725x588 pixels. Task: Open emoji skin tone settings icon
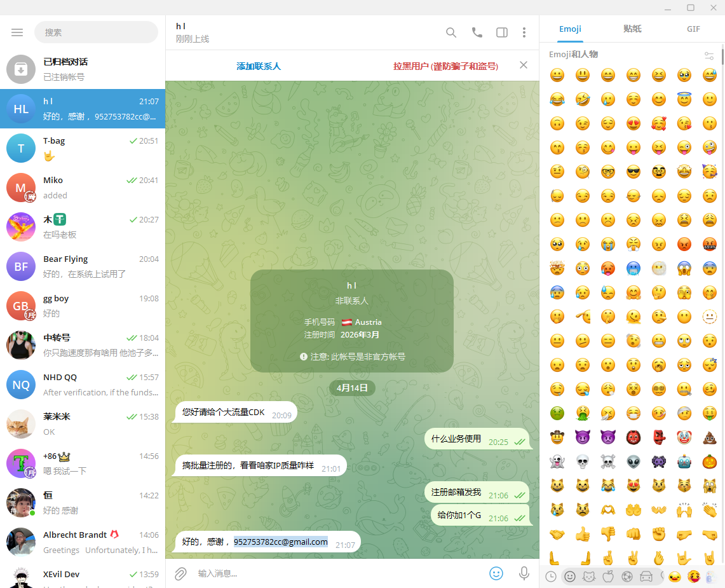[709, 55]
